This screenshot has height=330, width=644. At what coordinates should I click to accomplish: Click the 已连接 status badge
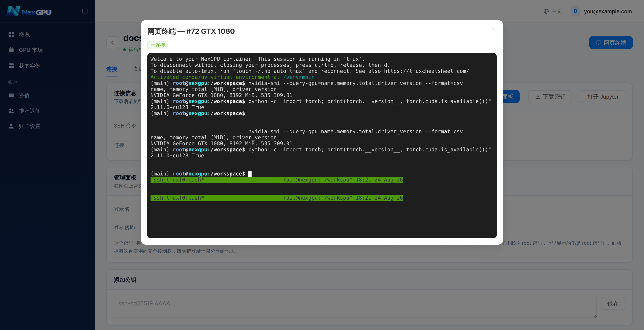(158, 45)
